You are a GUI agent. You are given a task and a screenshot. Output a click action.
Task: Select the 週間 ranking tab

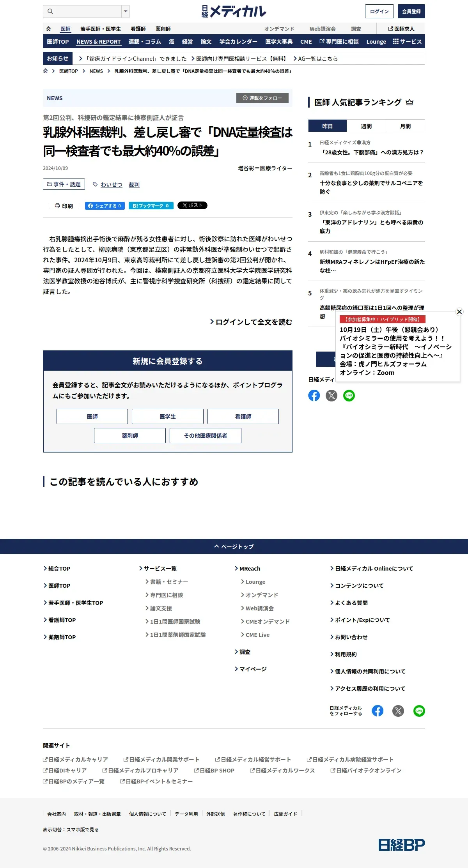[x=366, y=126]
